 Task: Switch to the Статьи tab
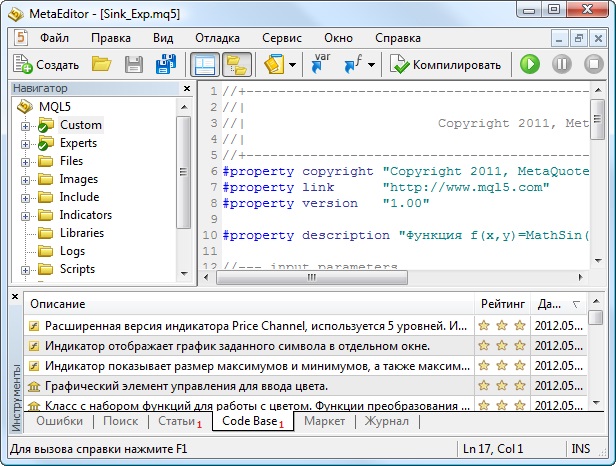click(x=180, y=421)
